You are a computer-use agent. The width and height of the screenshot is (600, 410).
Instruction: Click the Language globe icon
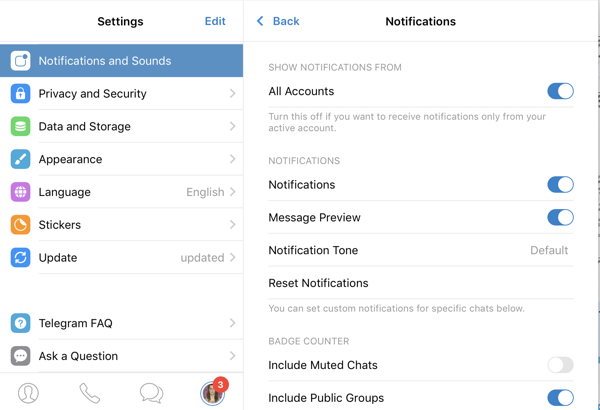[x=20, y=192]
